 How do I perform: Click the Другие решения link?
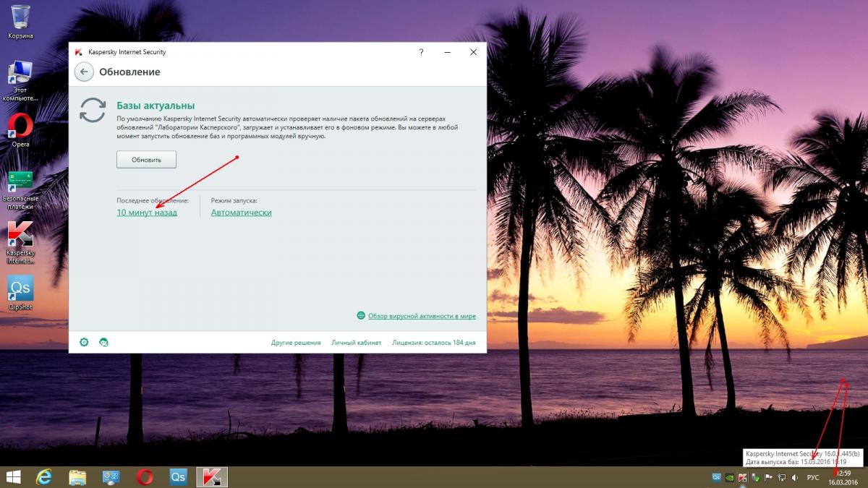296,343
